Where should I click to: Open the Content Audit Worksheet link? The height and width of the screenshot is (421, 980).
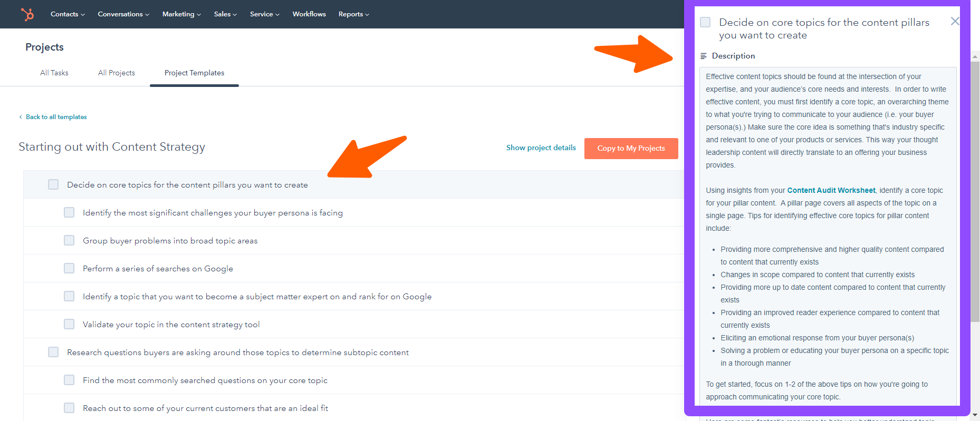click(831, 190)
